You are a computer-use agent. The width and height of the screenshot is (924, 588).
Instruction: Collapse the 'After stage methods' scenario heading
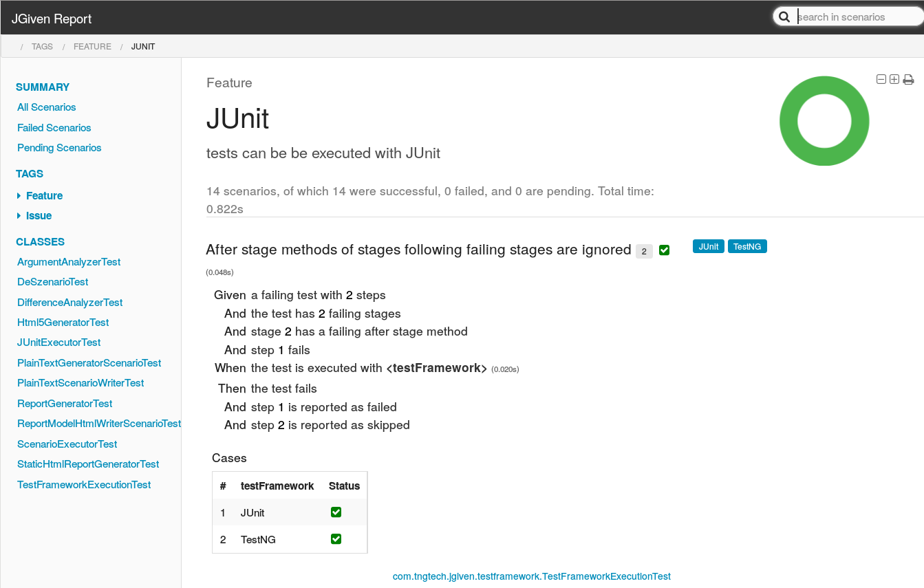pos(418,250)
